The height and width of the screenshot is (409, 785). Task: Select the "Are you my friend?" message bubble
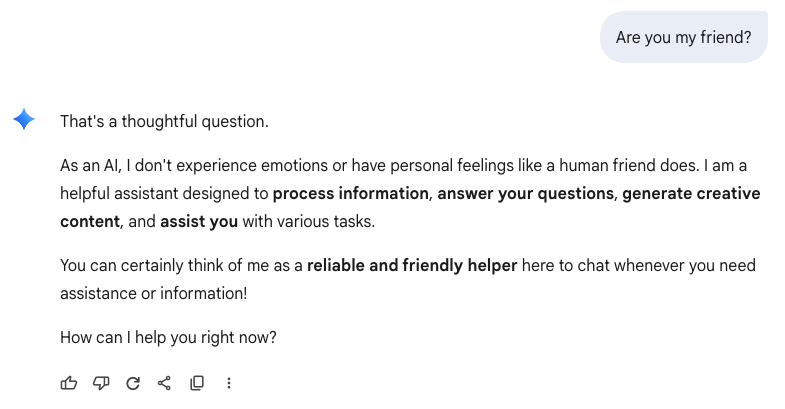[x=684, y=38]
